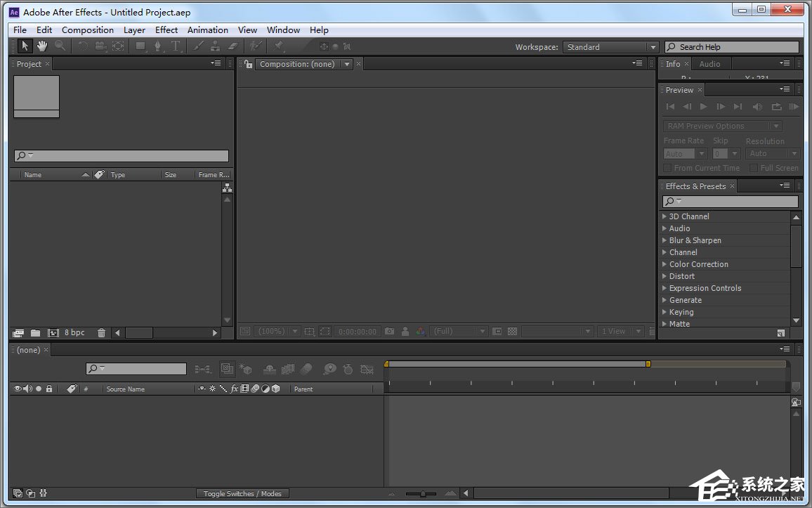Select the Zoom magnifier tool
812x508 pixels.
tap(60, 46)
